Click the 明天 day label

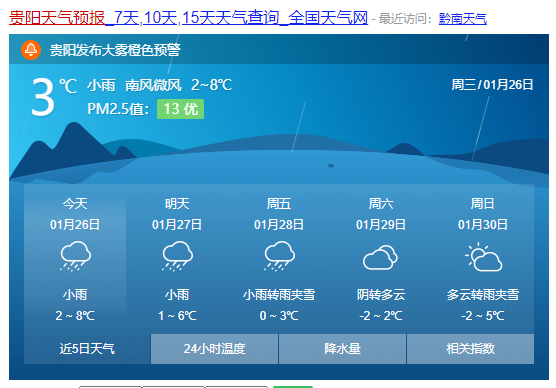(177, 204)
